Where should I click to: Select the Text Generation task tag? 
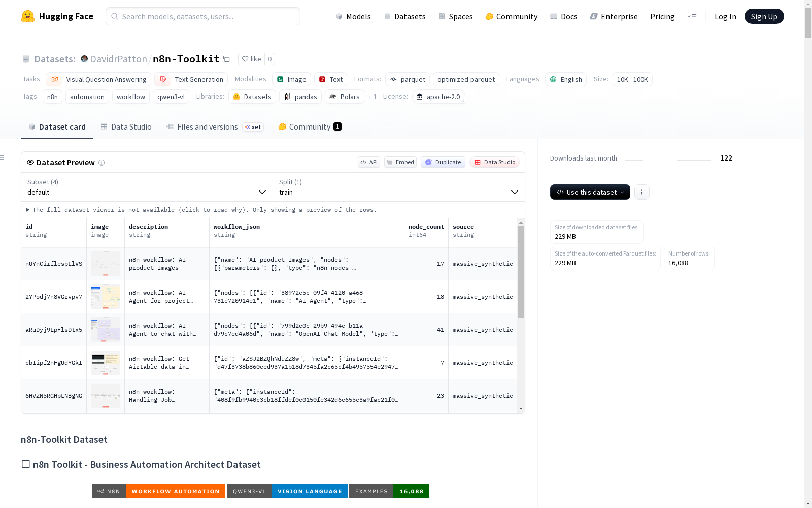(x=191, y=79)
